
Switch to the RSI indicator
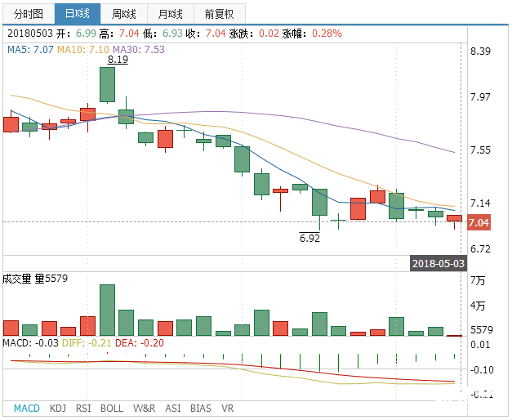pyautogui.click(x=83, y=409)
